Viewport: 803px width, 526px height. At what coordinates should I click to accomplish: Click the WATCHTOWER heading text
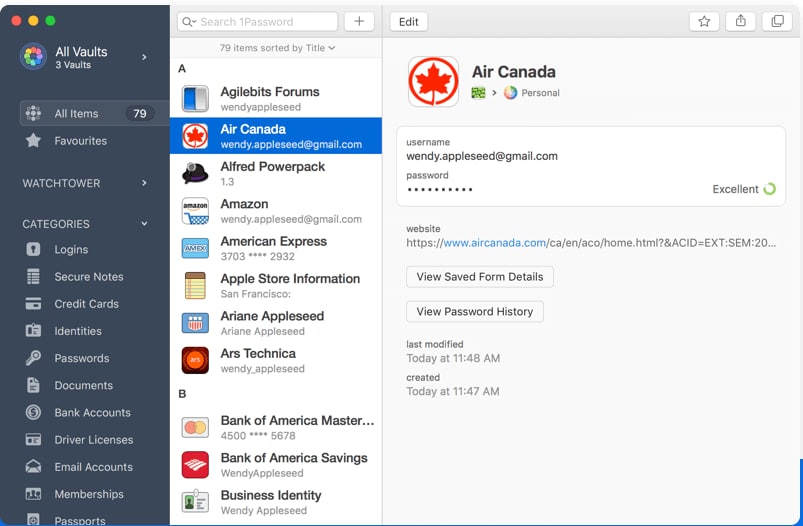61,183
